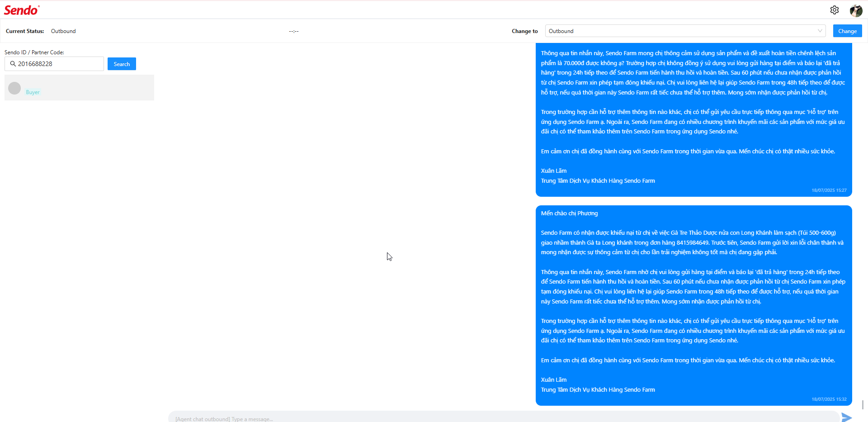This screenshot has width=868, height=422.
Task: Click the 'Sendo ID / Partner Code:' label
Action: (x=34, y=52)
